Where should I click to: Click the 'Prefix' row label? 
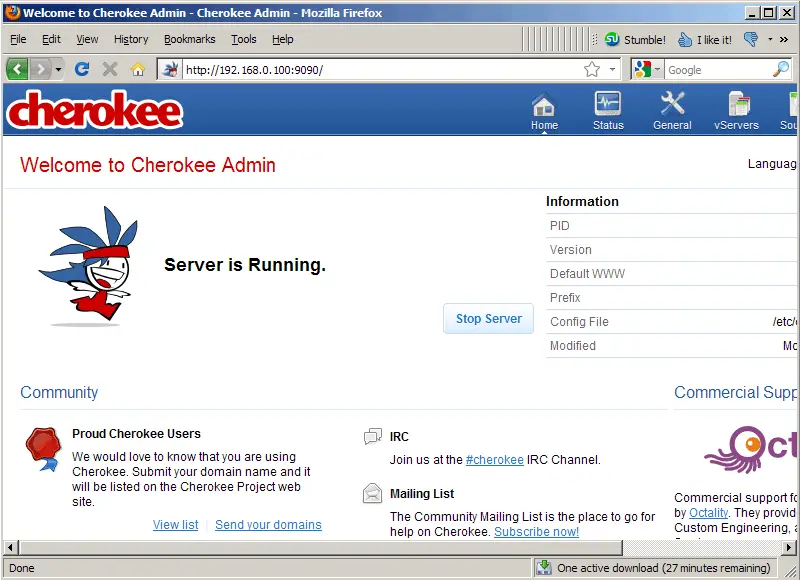(x=565, y=297)
